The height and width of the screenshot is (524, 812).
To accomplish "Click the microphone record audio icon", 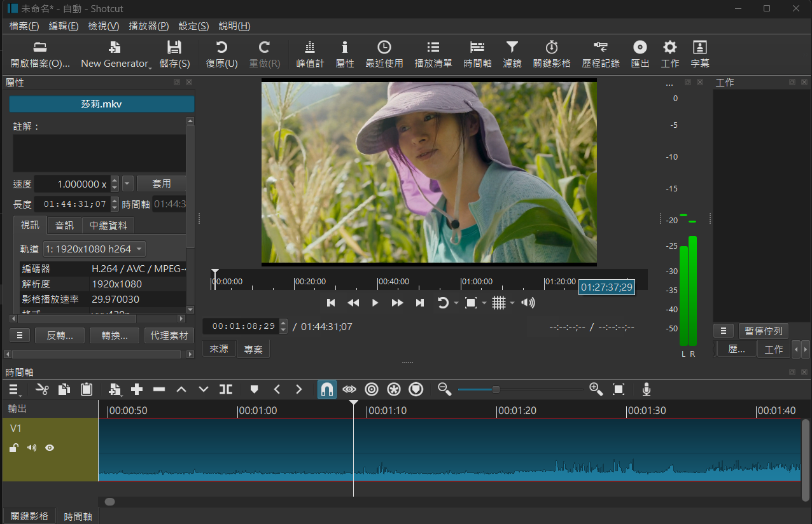I will 647,389.
